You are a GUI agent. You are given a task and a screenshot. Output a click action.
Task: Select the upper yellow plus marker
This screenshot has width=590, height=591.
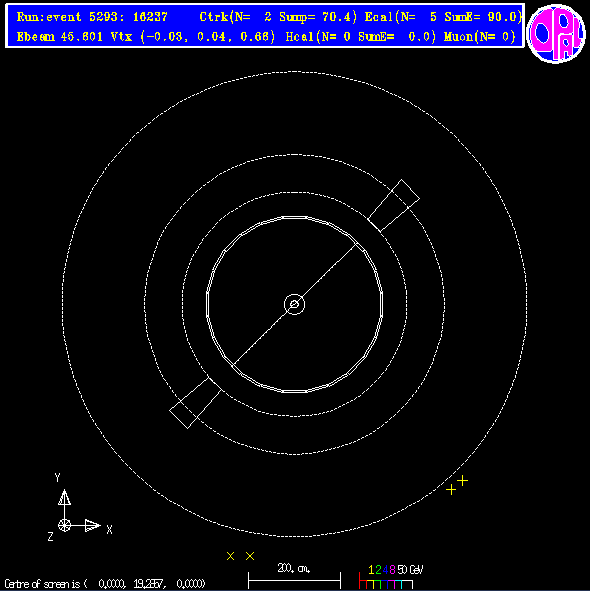(463, 481)
